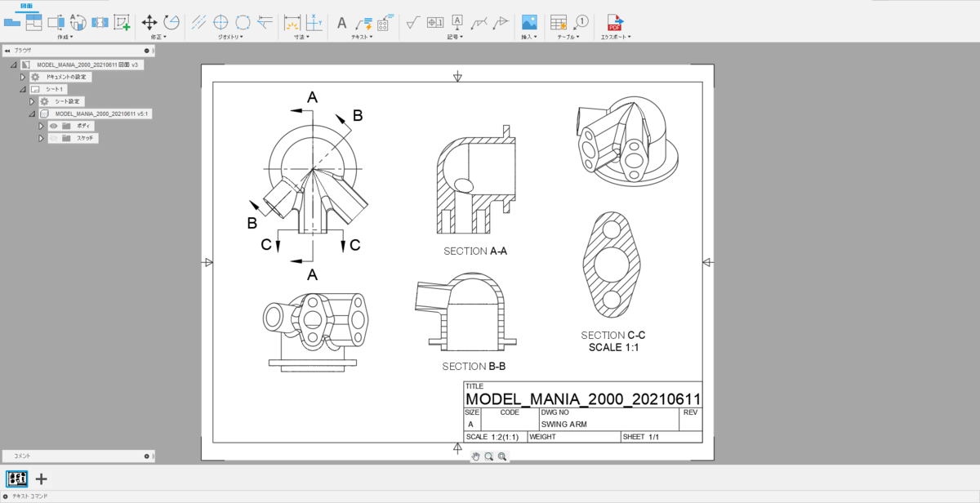This screenshot has width=980, height=503.
Task: Collapse the ブラウザ panel with double arrow
Action: click(x=7, y=50)
